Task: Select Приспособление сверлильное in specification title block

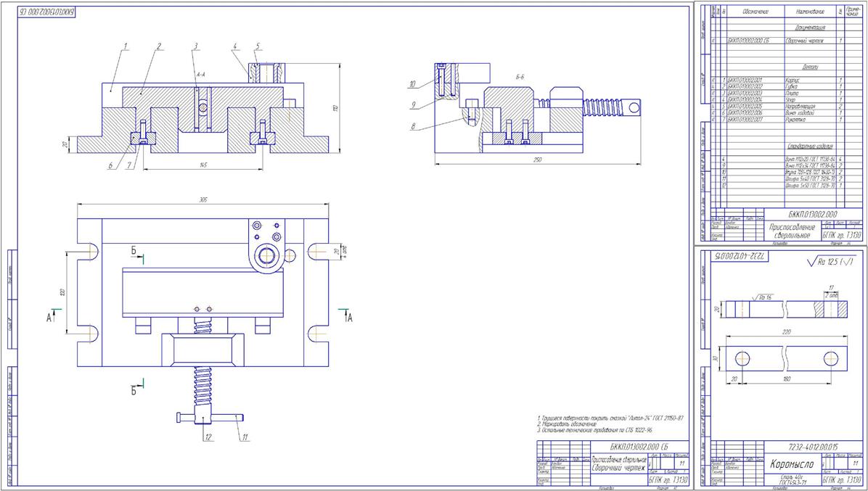Action: click(x=792, y=231)
